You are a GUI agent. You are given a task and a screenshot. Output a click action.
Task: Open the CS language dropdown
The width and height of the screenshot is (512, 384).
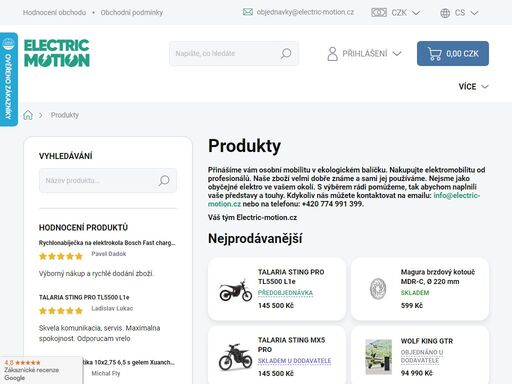[459, 13]
